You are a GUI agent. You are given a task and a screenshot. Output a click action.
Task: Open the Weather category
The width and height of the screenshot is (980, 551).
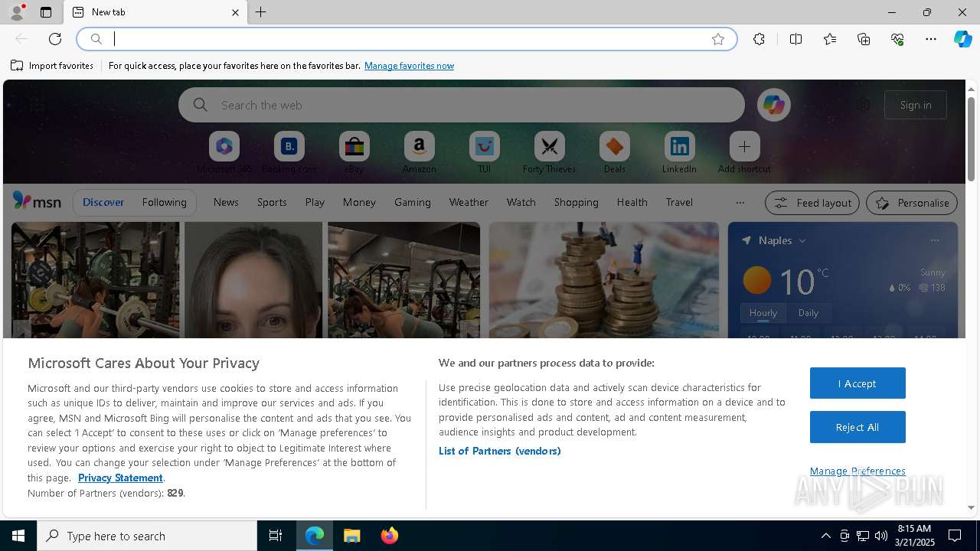point(469,202)
